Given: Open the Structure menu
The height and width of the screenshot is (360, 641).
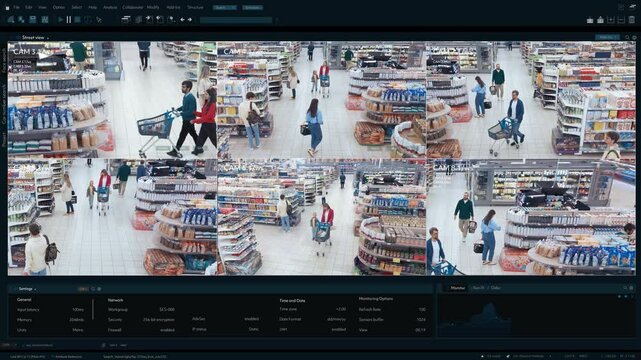Looking at the screenshot, I should click(x=195, y=7).
